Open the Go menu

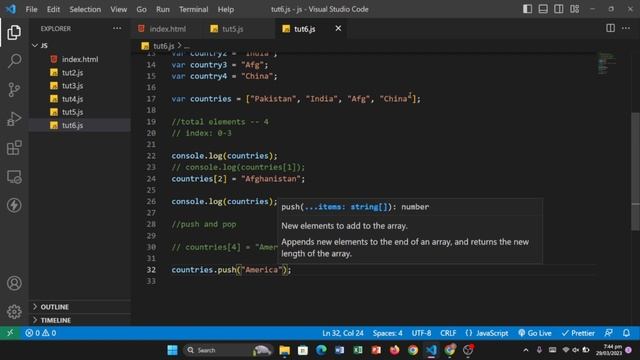pyautogui.click(x=141, y=9)
